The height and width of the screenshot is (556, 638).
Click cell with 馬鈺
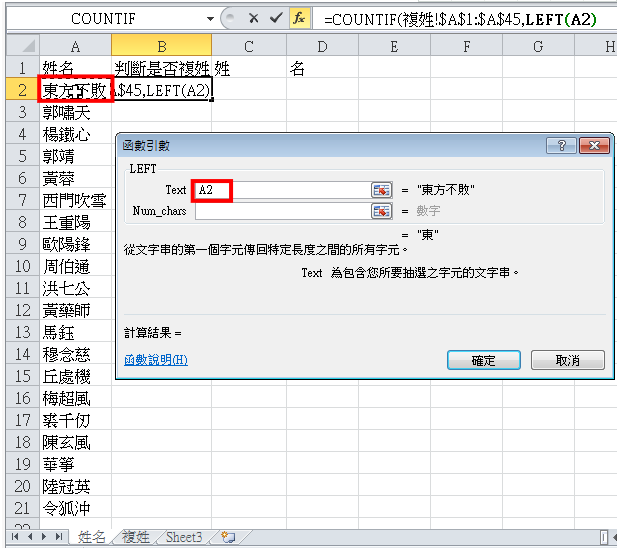(x=75, y=332)
